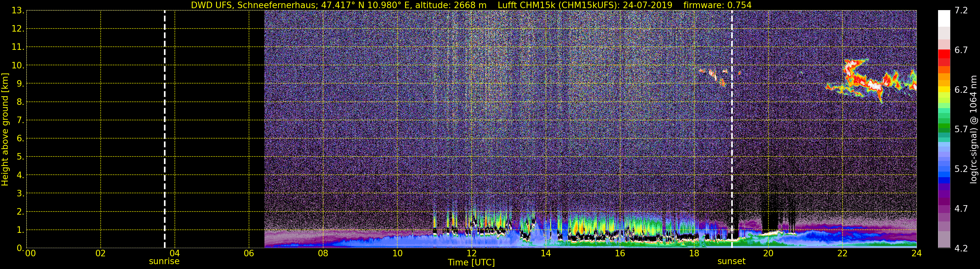Click the time tick label 00
This screenshot has width=980, height=269.
coord(31,254)
